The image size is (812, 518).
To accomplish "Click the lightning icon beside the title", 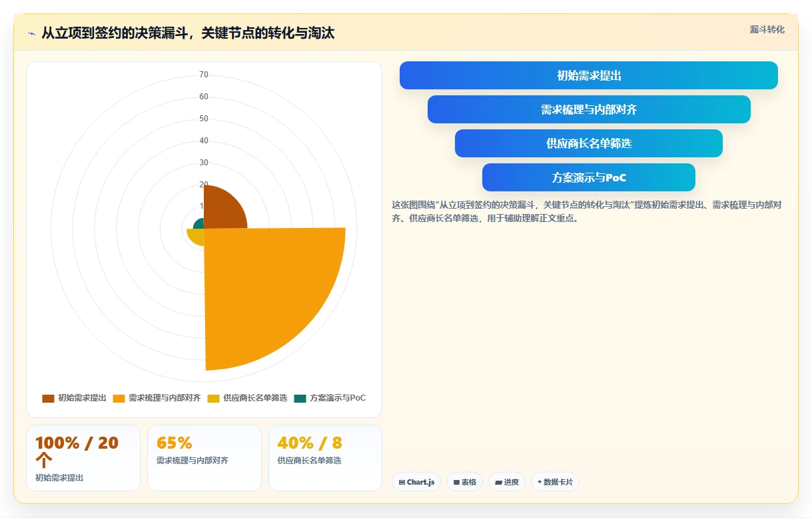I will [31, 33].
